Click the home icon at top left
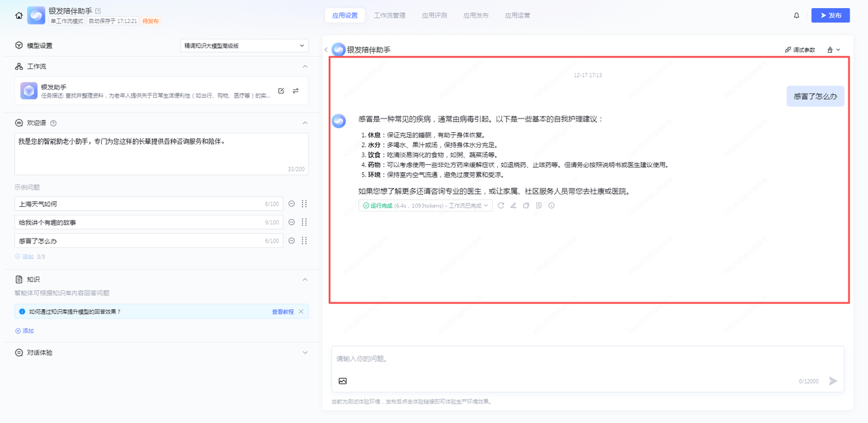Viewport: 868px width, 423px height. tap(18, 15)
